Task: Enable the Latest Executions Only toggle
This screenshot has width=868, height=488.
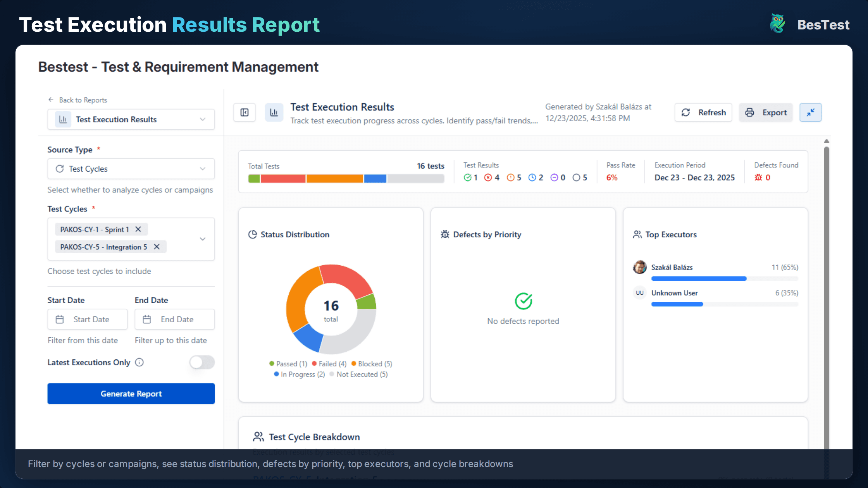Action: tap(201, 363)
